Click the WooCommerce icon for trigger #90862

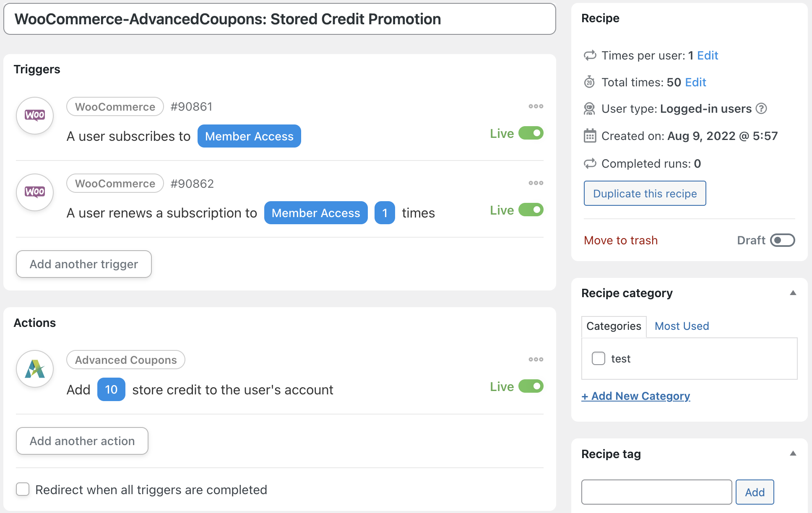pos(35,192)
